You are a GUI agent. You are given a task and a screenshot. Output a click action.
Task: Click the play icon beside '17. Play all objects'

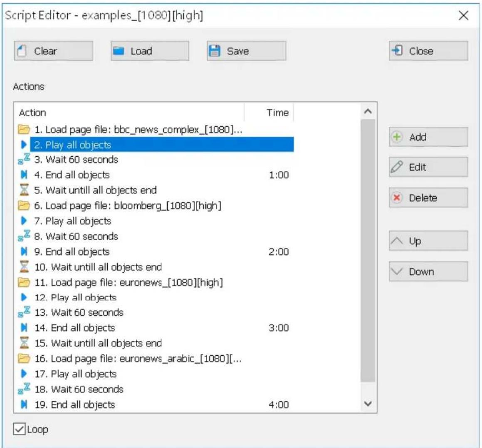click(24, 374)
